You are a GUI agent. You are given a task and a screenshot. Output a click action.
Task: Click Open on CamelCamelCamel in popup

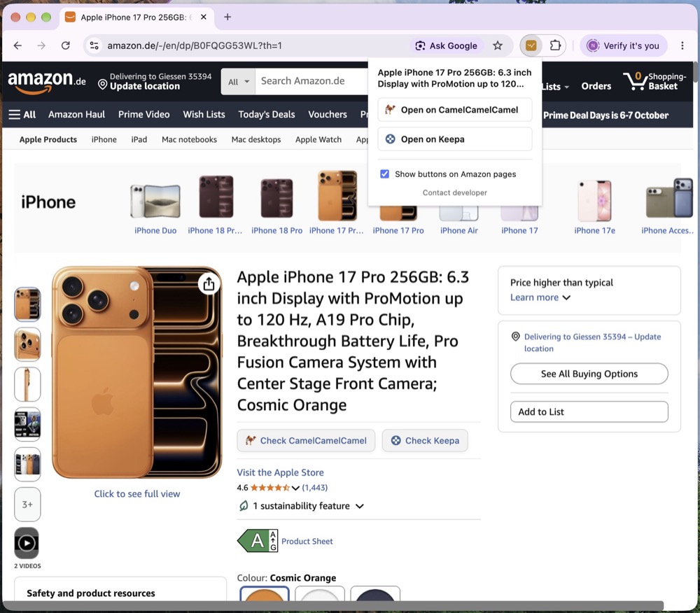[x=454, y=110]
